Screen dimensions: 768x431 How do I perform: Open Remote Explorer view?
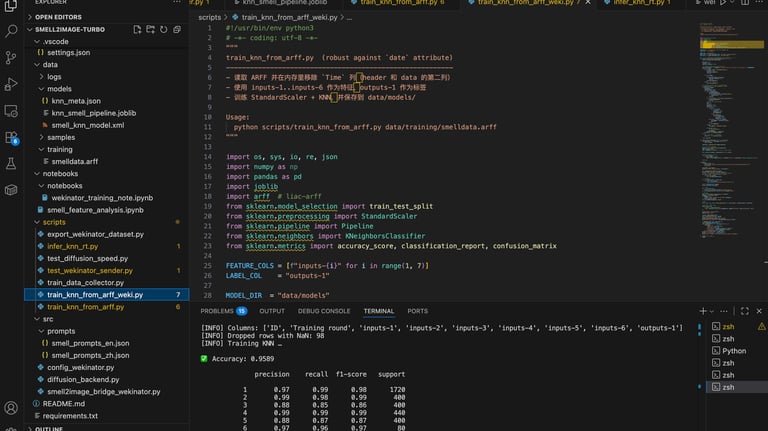click(x=11, y=111)
